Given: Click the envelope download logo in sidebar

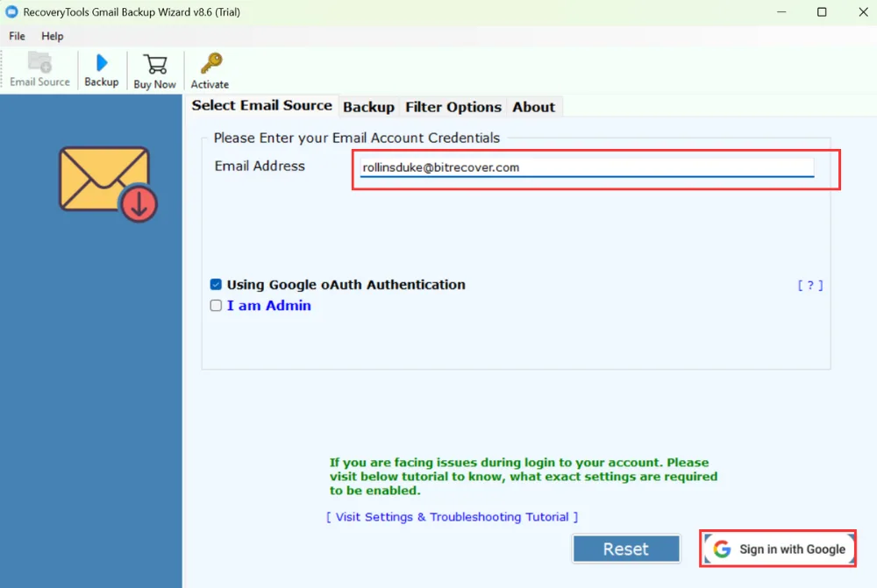Looking at the screenshot, I should (108, 184).
